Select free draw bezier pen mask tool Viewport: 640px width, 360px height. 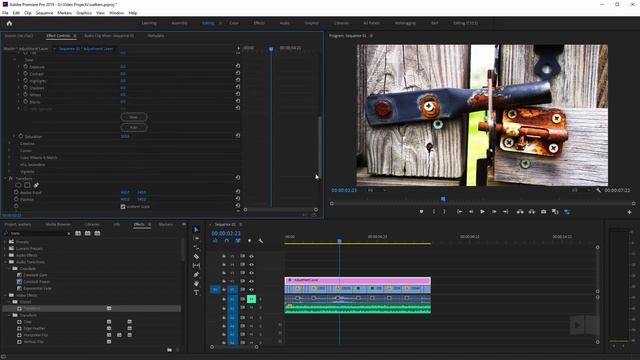36,185
